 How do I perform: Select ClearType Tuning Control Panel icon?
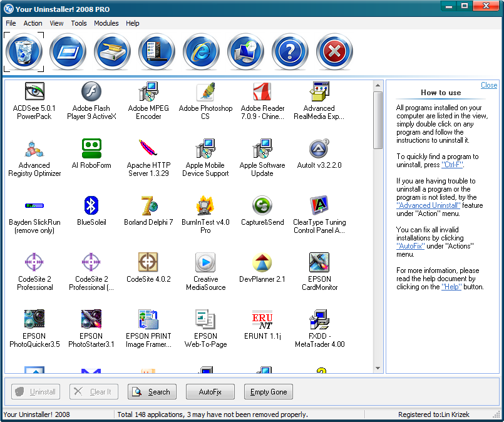319,205
